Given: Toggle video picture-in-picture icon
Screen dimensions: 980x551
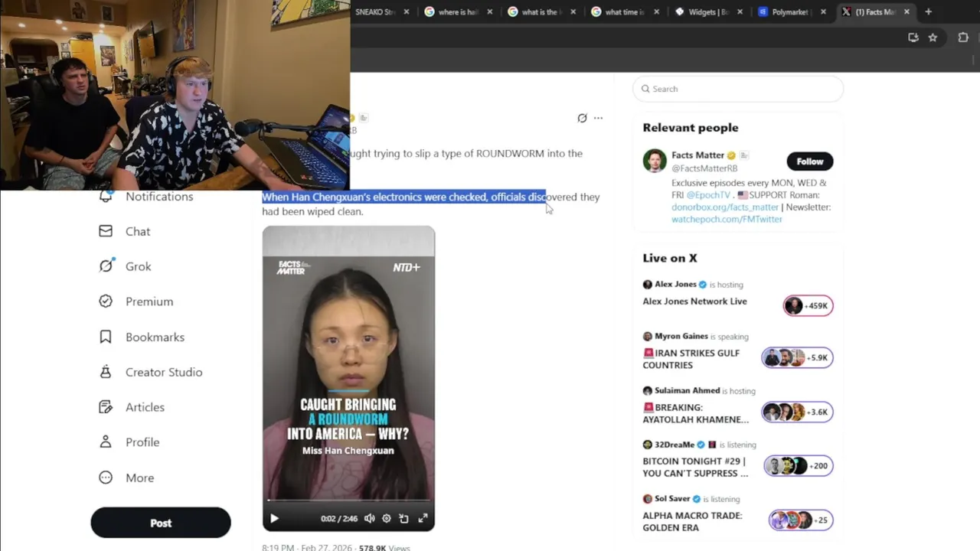Looking at the screenshot, I should (403, 518).
